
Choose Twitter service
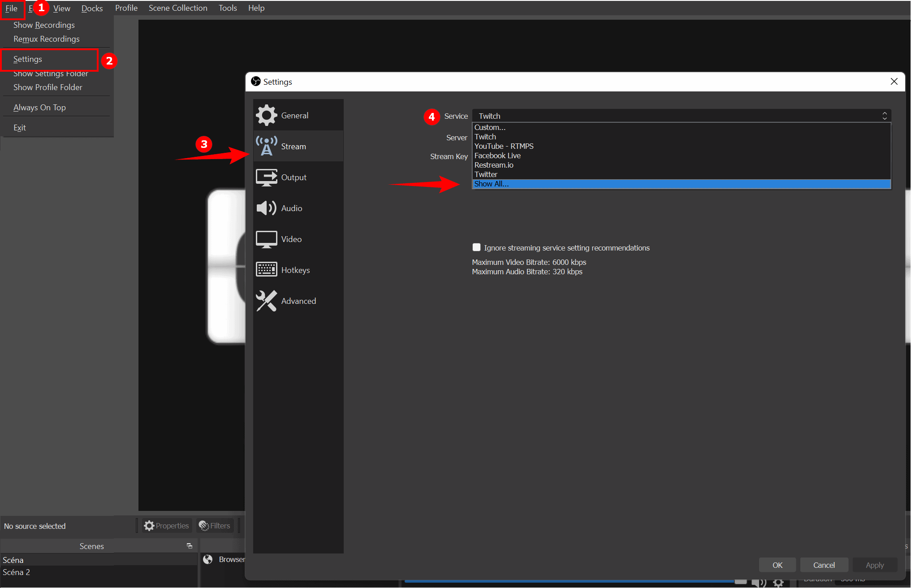(x=682, y=174)
